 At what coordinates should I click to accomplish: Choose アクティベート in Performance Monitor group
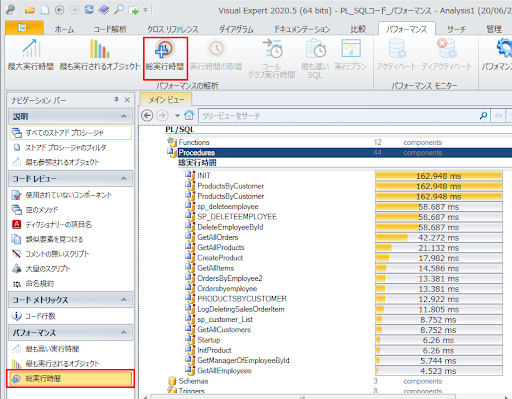[x=396, y=55]
